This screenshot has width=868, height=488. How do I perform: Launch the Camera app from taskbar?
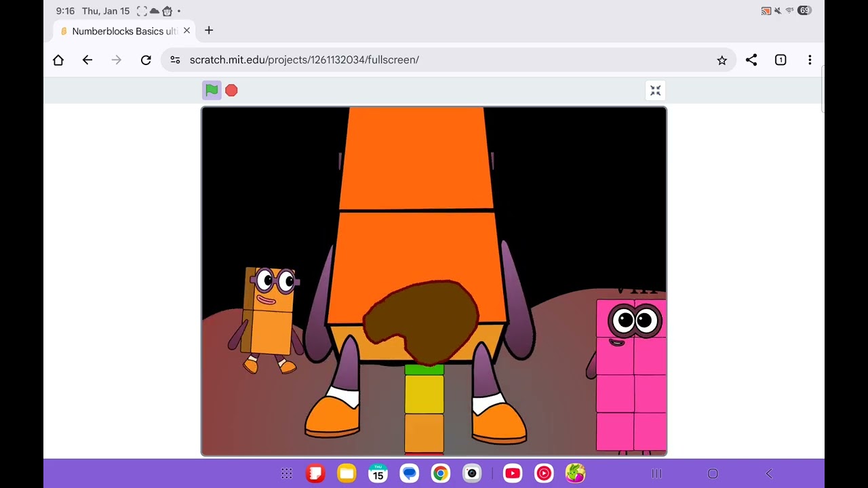pos(472,474)
